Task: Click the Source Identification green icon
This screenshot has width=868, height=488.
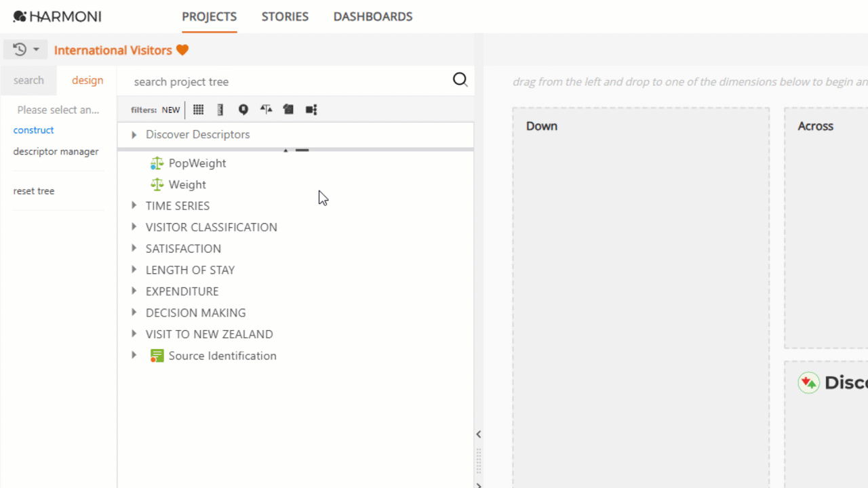Action: [x=157, y=356]
